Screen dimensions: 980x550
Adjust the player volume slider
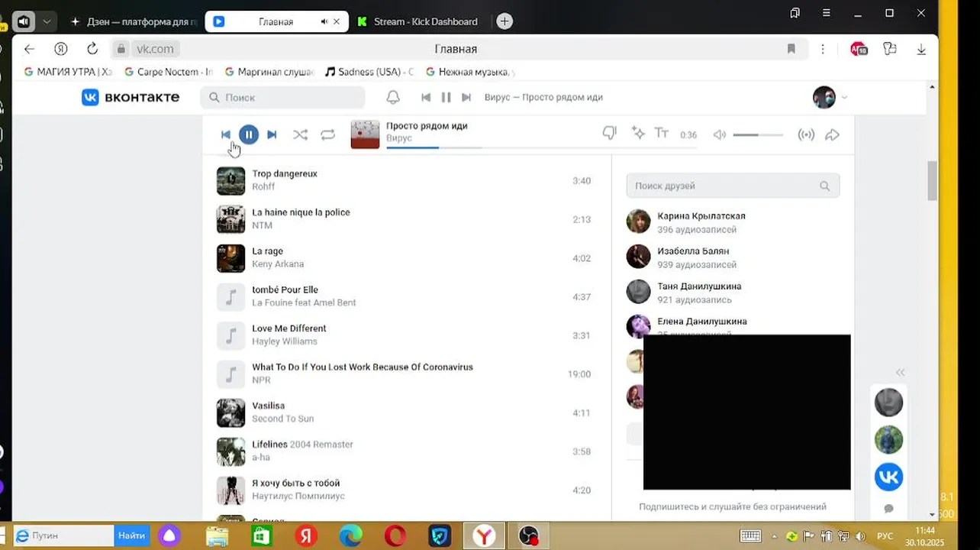click(x=758, y=134)
